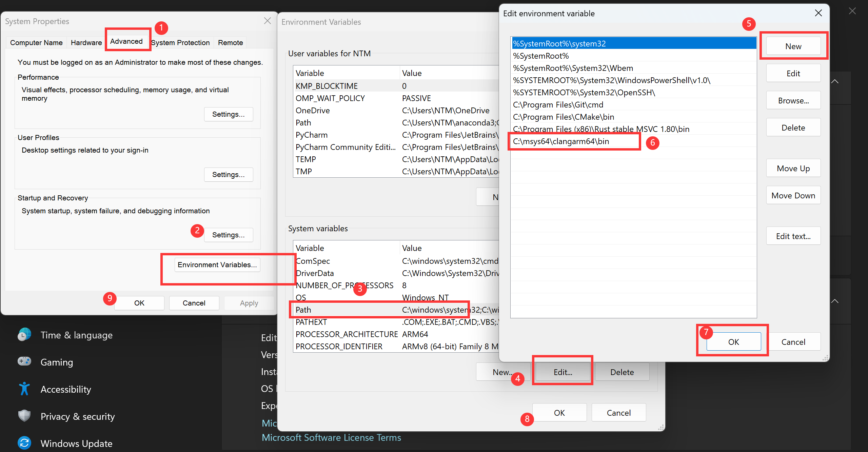Image resolution: width=868 pixels, height=452 pixels.
Task: Click the Environment Variables button
Action: coord(217,264)
